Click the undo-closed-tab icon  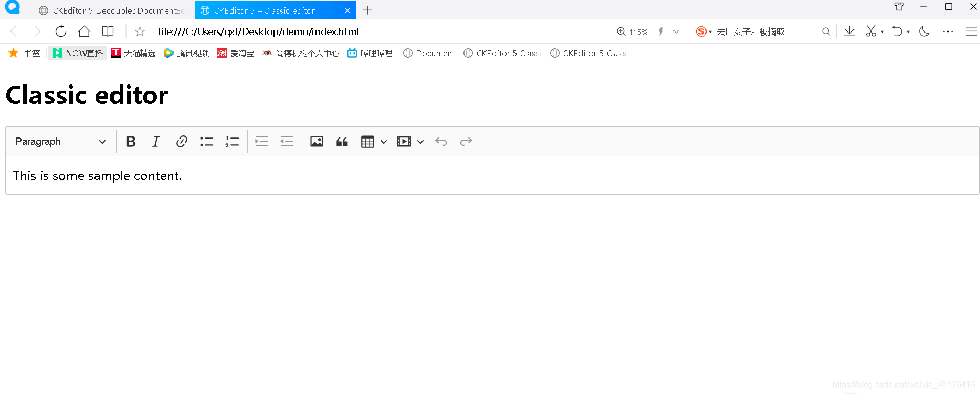(x=897, y=31)
